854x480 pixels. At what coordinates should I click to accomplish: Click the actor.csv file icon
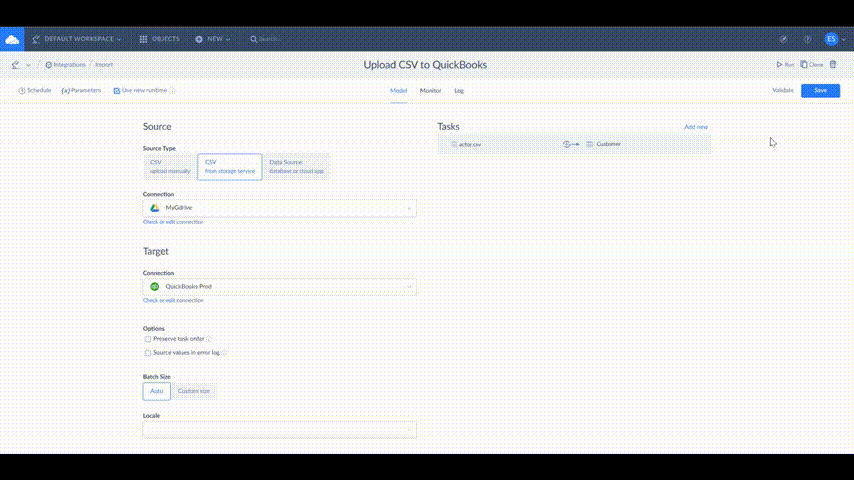[454, 144]
